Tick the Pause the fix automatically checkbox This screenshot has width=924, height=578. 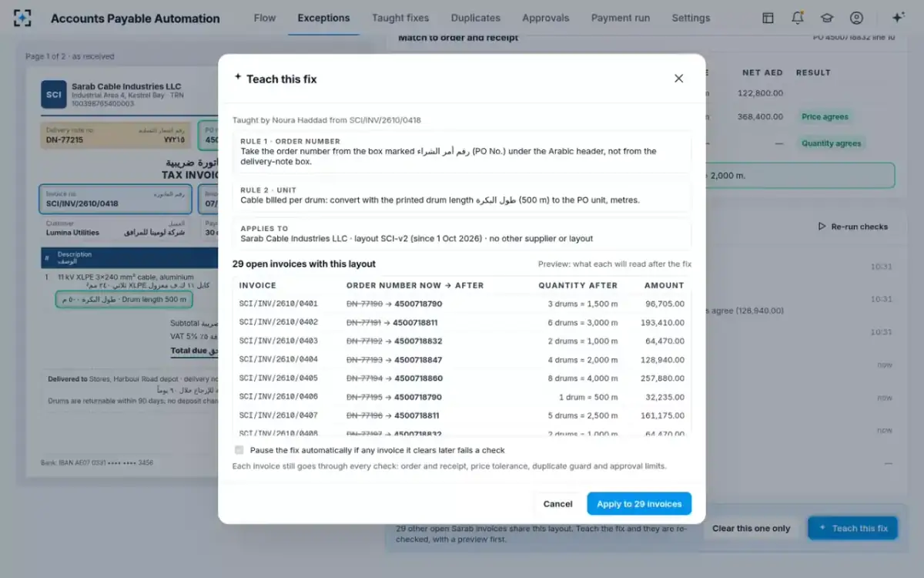[239, 450]
